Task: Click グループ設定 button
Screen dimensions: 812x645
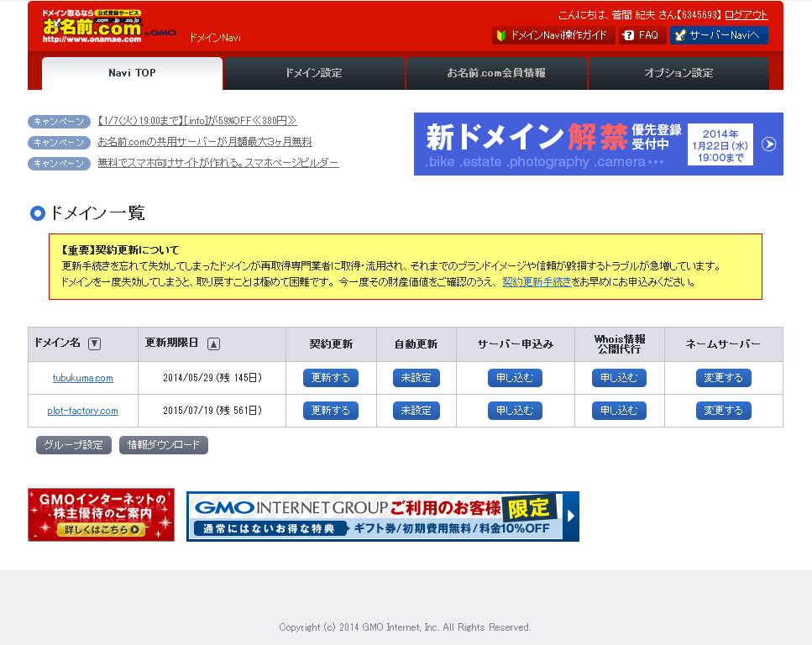Action: pos(74,445)
